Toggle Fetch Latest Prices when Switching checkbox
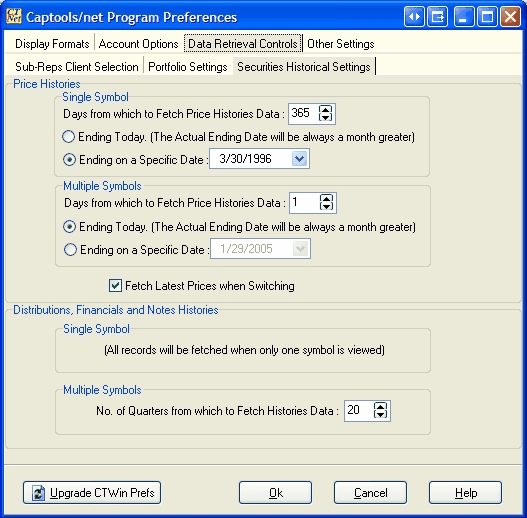The image size is (527, 518). (115, 286)
